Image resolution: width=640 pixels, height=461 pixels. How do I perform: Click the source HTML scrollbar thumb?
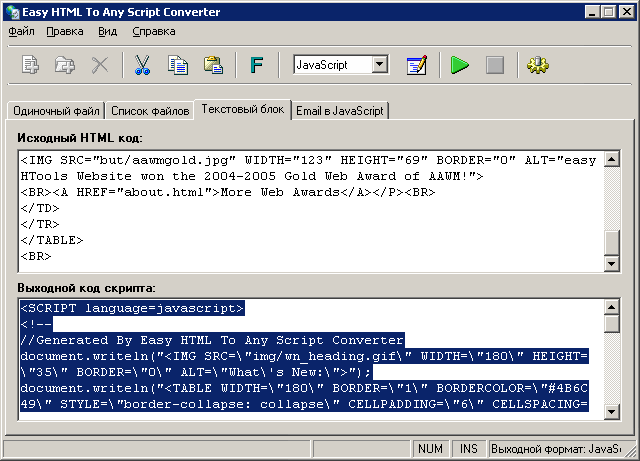[611, 243]
